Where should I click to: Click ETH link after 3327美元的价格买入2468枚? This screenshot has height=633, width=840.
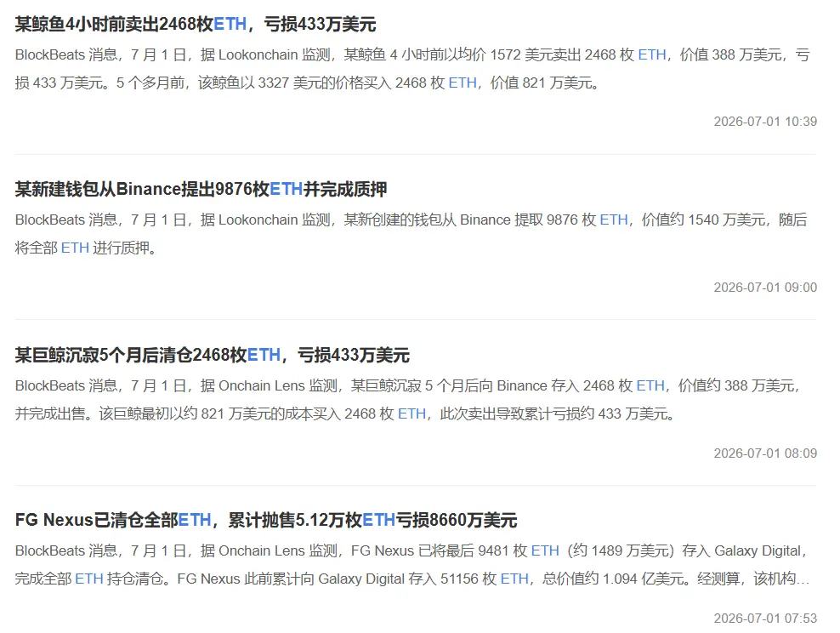point(463,83)
